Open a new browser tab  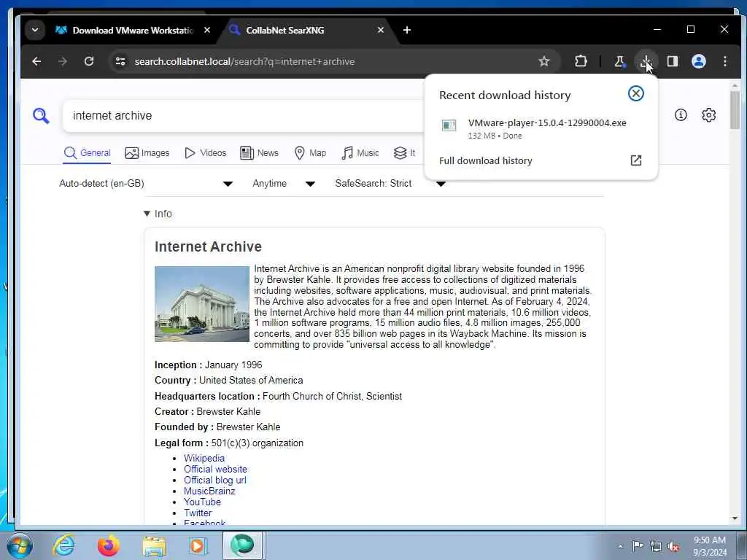coord(407,30)
